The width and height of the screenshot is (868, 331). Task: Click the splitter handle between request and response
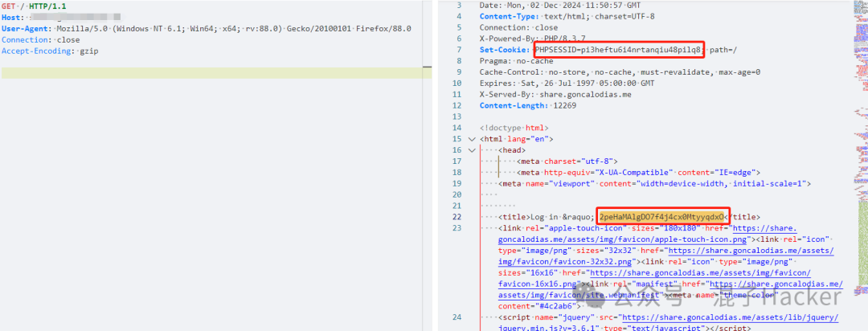tap(427, 67)
